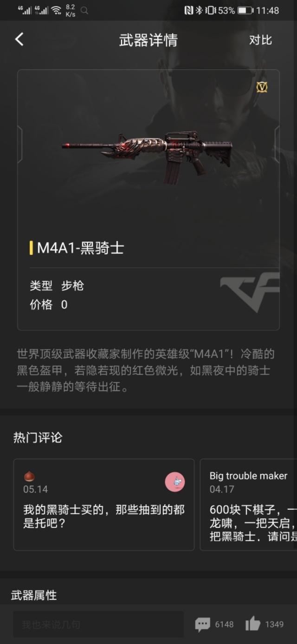Open the 对比 compare option
297x644 pixels.
coord(260,40)
